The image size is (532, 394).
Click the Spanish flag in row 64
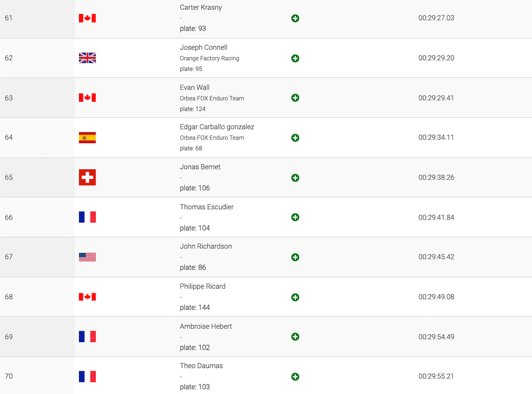pos(87,138)
